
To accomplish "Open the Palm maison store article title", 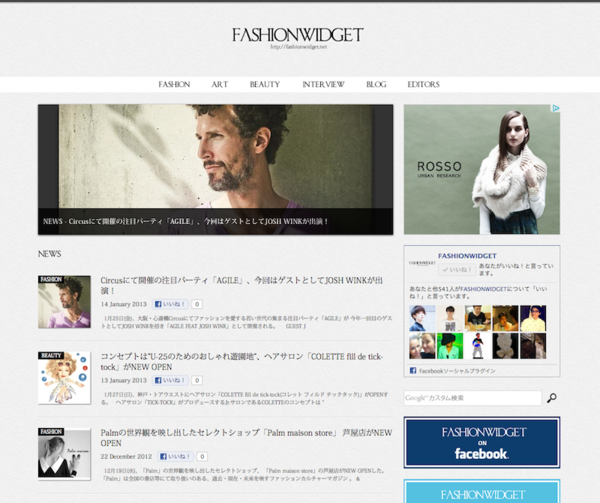I will [246, 438].
